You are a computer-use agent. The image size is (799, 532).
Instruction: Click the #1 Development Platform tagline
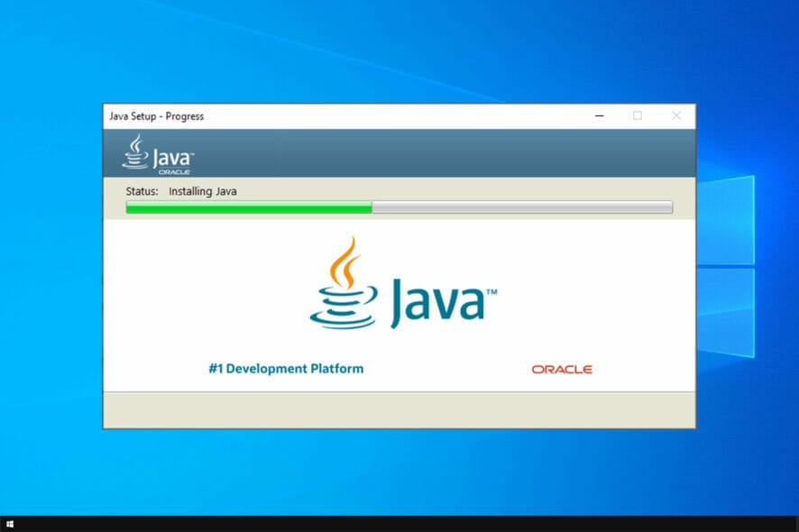coord(287,369)
